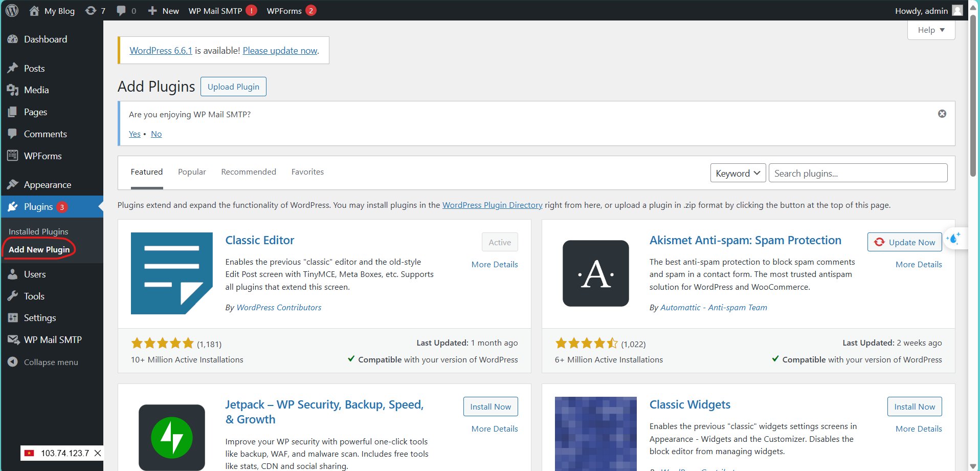Image resolution: width=980 pixels, height=471 pixels.
Task: Open Jetpack plugin title link
Action: click(x=324, y=412)
